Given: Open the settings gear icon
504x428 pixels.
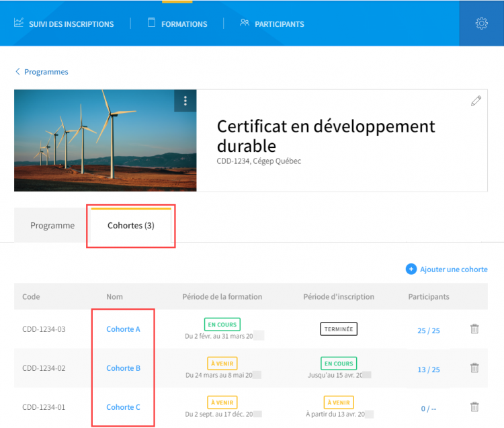Looking at the screenshot, I should tap(481, 24).
